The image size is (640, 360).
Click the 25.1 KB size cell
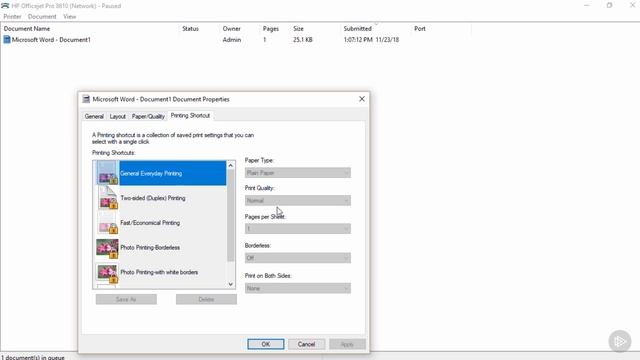click(302, 40)
